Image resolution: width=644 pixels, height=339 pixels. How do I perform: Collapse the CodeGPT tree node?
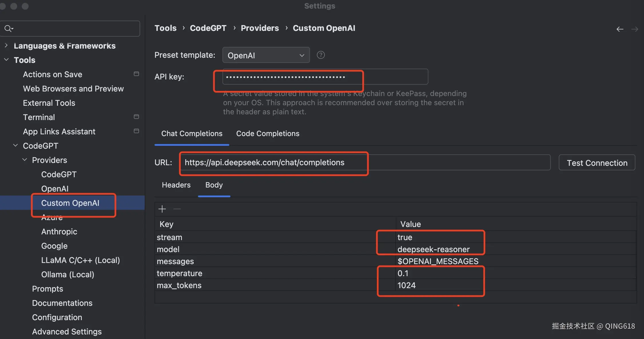pos(15,145)
